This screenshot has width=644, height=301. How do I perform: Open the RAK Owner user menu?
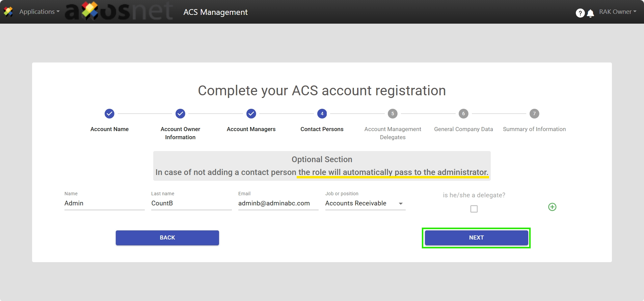tap(617, 12)
